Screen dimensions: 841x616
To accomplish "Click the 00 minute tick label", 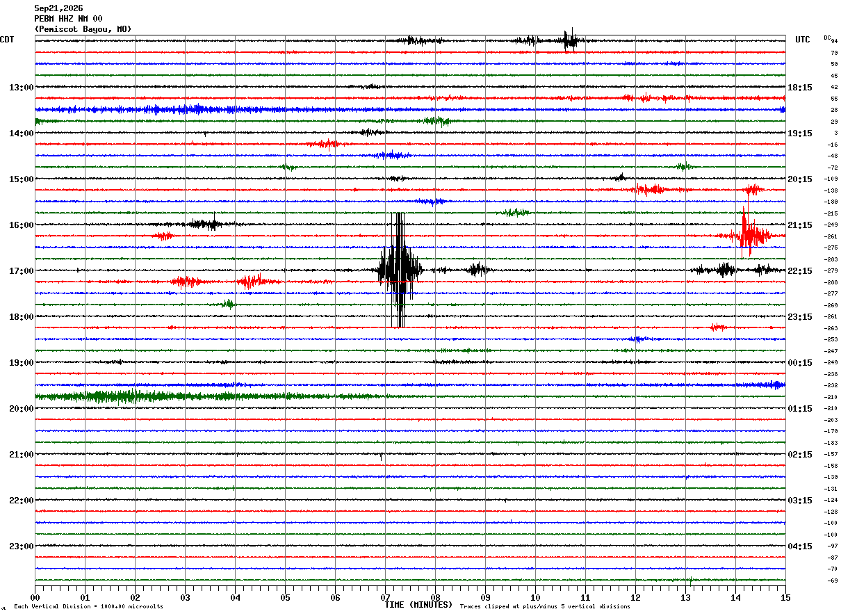I will [35, 598].
